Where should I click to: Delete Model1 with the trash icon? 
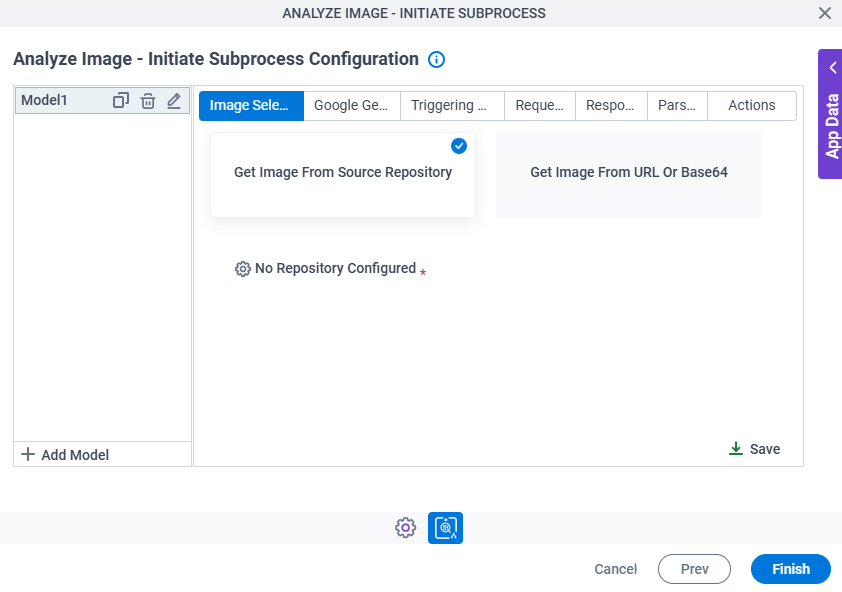pyautogui.click(x=148, y=100)
